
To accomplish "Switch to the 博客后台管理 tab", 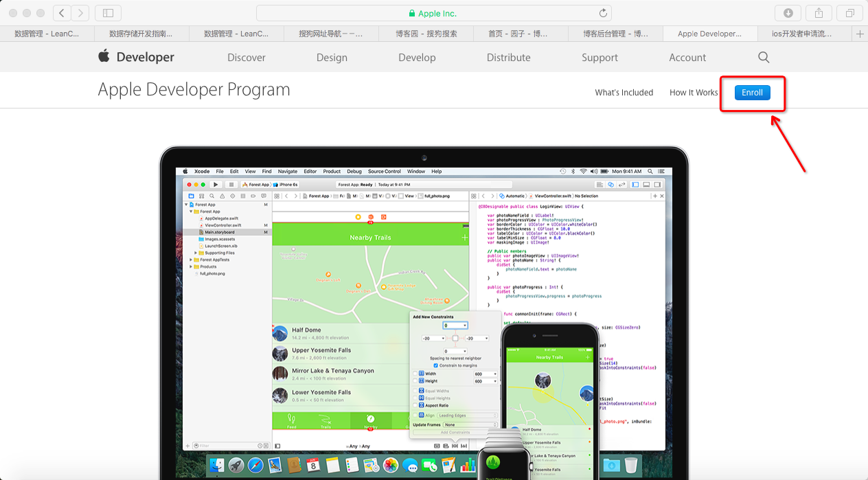I will pos(615,34).
